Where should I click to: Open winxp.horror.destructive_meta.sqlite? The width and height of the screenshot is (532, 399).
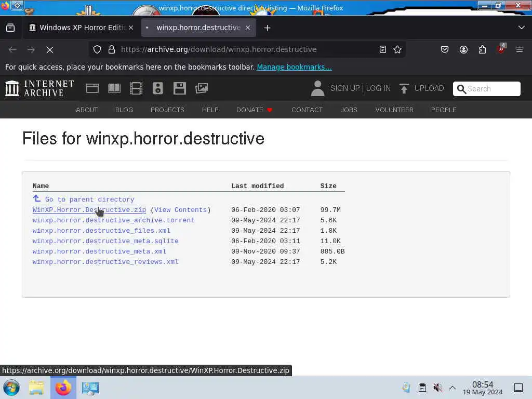coord(105,241)
